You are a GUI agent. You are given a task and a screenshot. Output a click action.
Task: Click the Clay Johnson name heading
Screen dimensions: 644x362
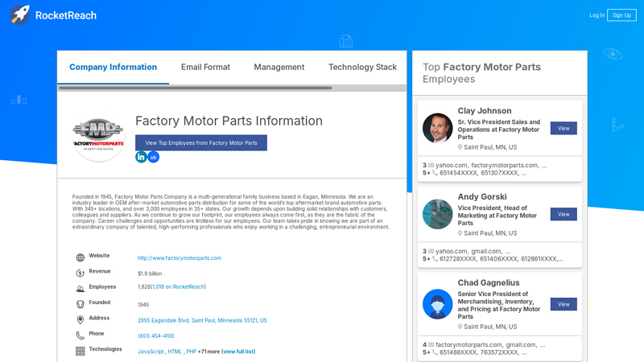[x=485, y=111]
